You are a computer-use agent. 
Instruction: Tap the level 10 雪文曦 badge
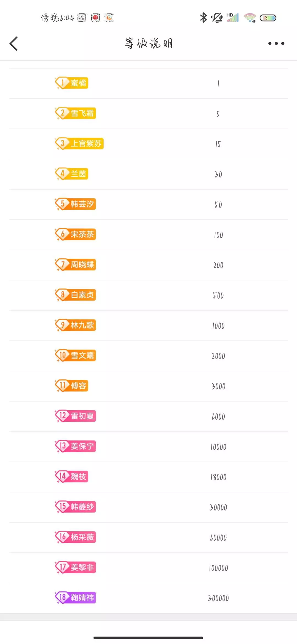(x=75, y=356)
